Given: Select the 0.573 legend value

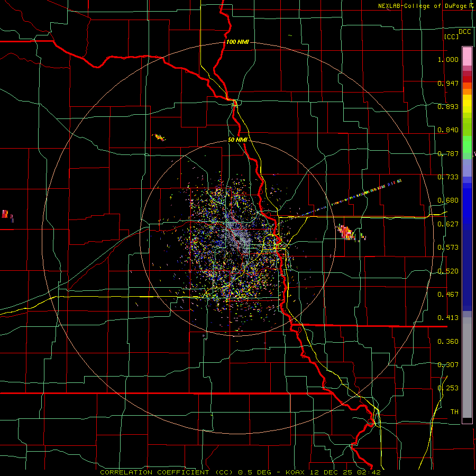Looking at the screenshot, I should tap(448, 248).
